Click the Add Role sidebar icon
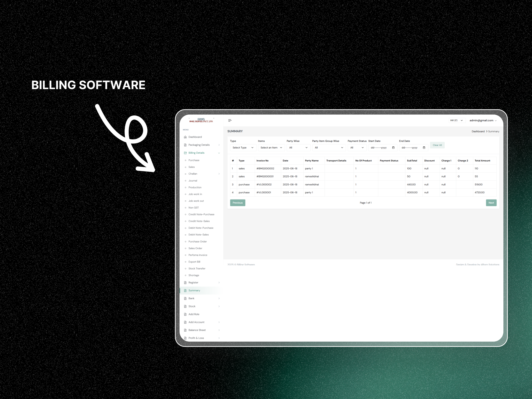 pos(185,314)
